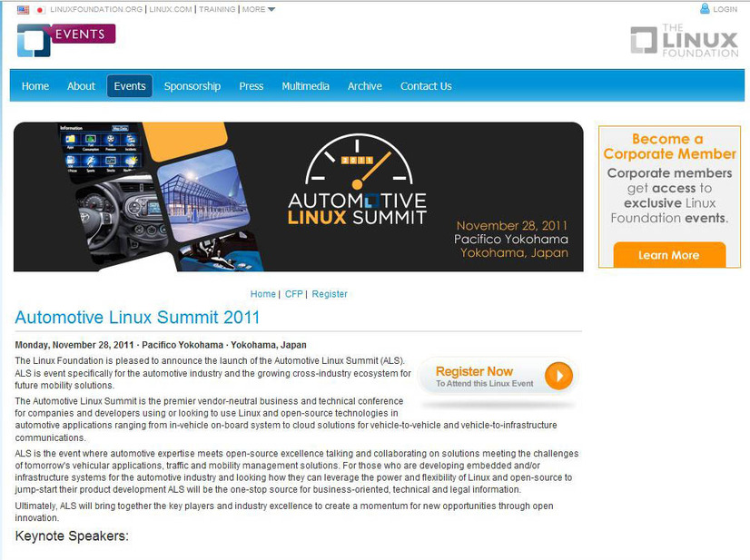
Task: Open the Home sub-navigation link
Action: [x=263, y=294]
